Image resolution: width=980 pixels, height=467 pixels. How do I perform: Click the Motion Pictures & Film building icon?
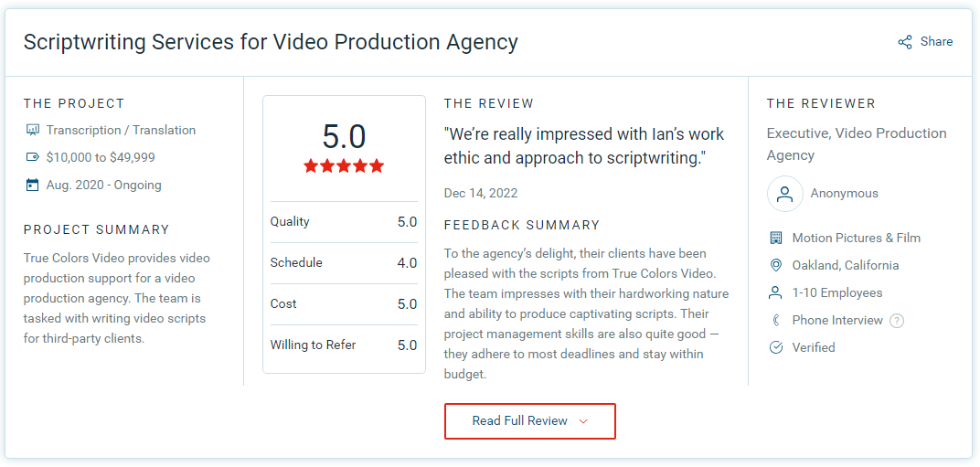(x=776, y=238)
